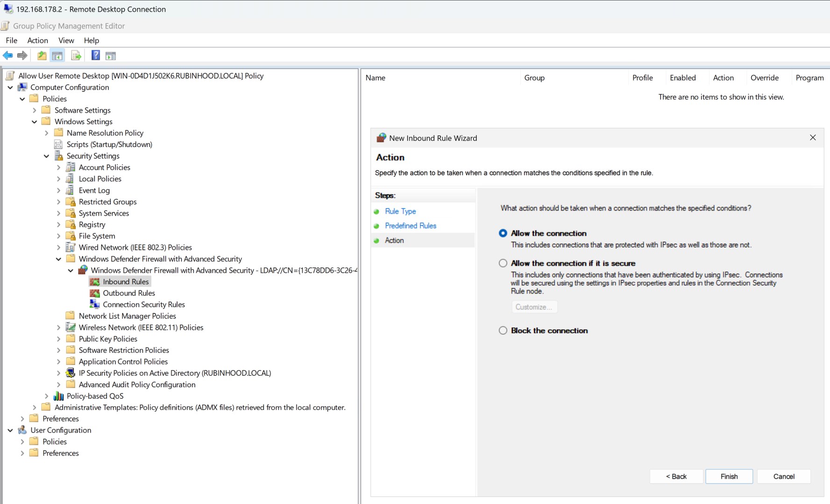
Task: Click the Scripts (Startup/Shutdown) icon
Action: [x=58, y=144]
